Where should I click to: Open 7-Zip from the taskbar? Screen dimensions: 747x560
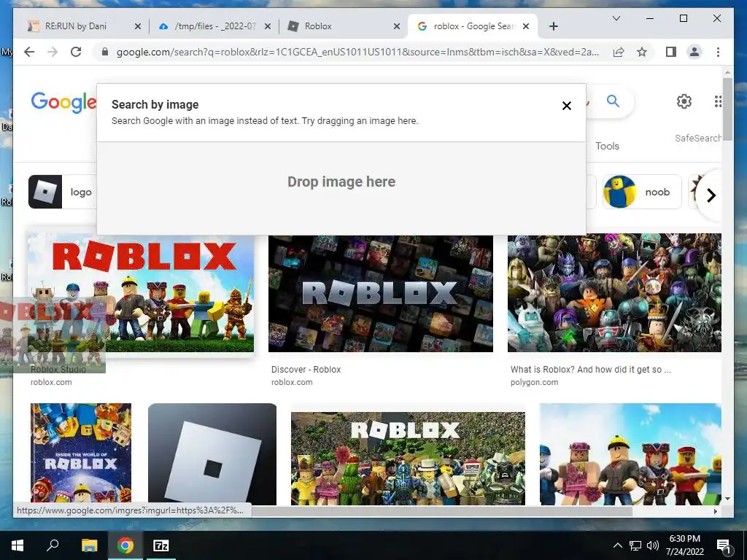point(161,545)
